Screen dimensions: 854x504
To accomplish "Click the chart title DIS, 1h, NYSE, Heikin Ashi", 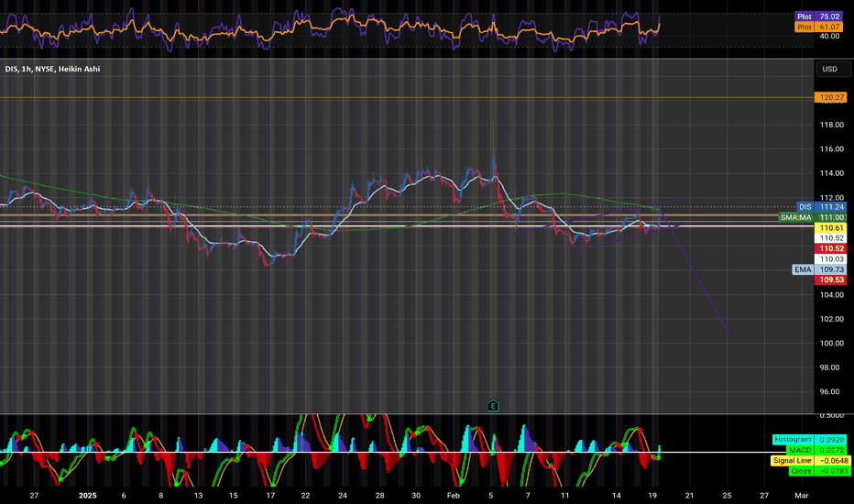I will (52, 69).
